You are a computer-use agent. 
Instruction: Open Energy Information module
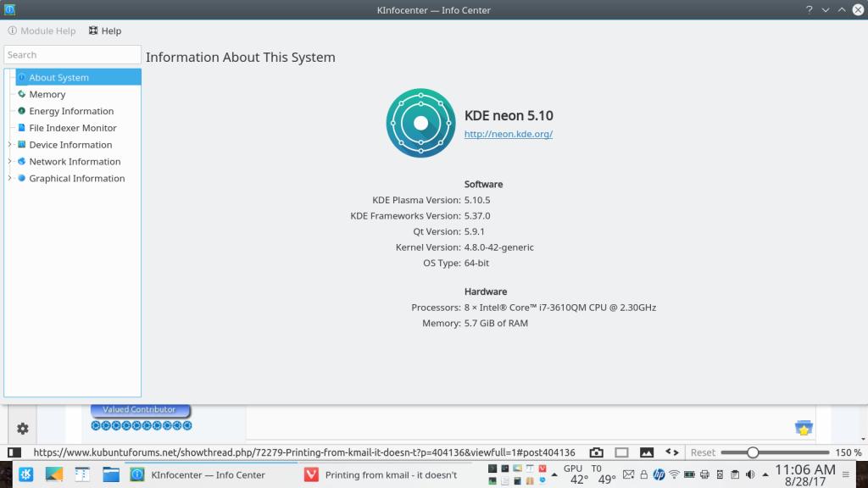coord(71,111)
